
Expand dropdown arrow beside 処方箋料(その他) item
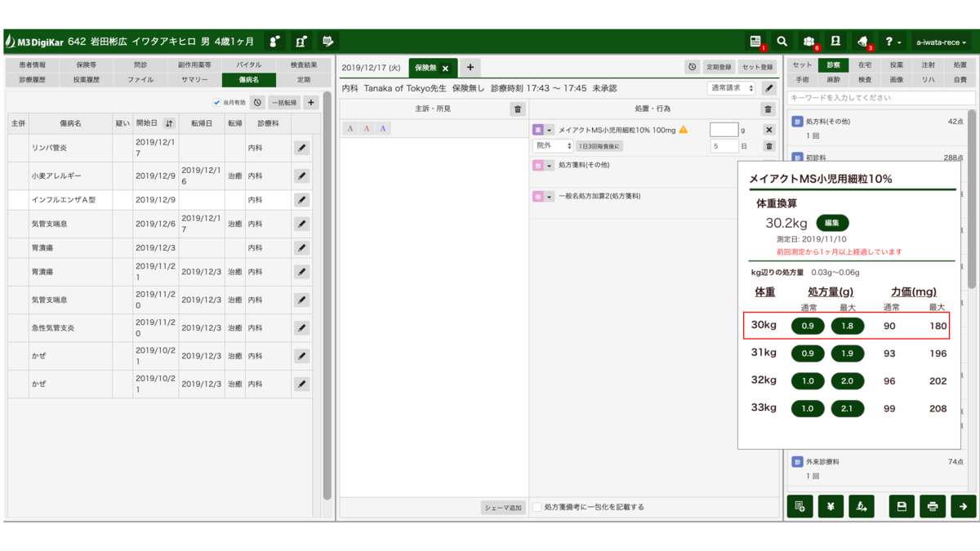(x=550, y=165)
